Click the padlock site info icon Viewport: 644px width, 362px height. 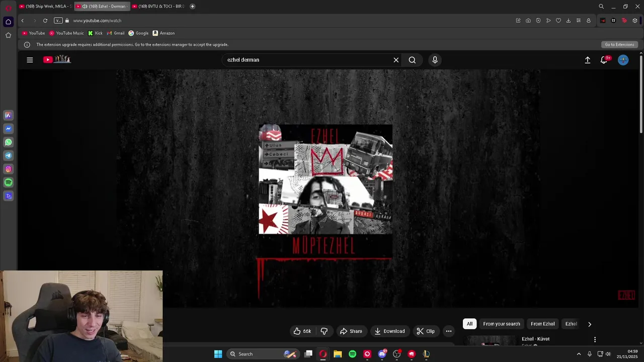coord(67,21)
